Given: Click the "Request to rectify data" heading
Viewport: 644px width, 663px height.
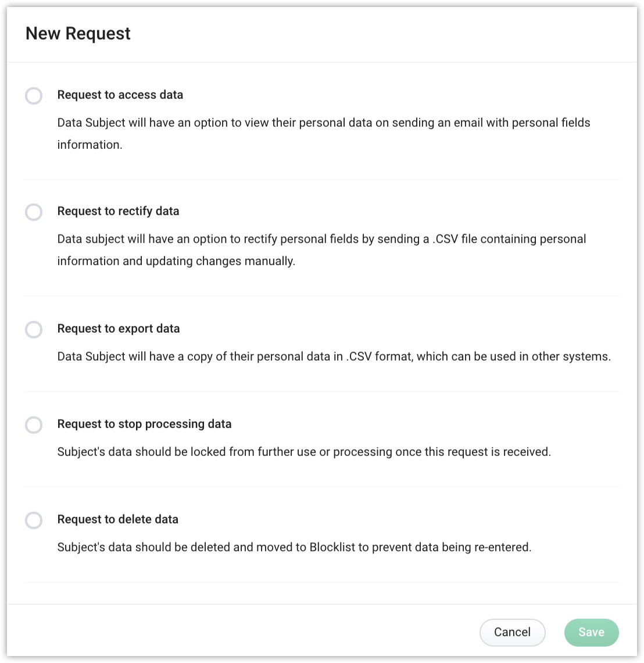Looking at the screenshot, I should pyautogui.click(x=118, y=211).
